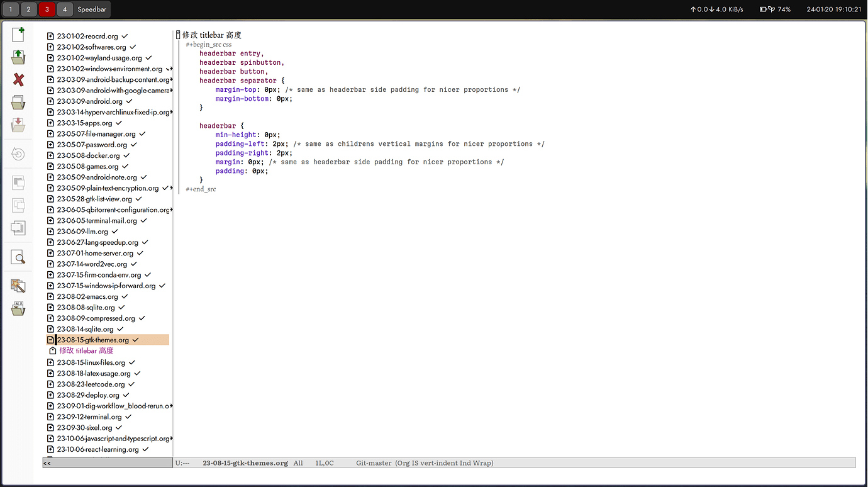Start a search with the magnifier toolbar icon

[18, 257]
